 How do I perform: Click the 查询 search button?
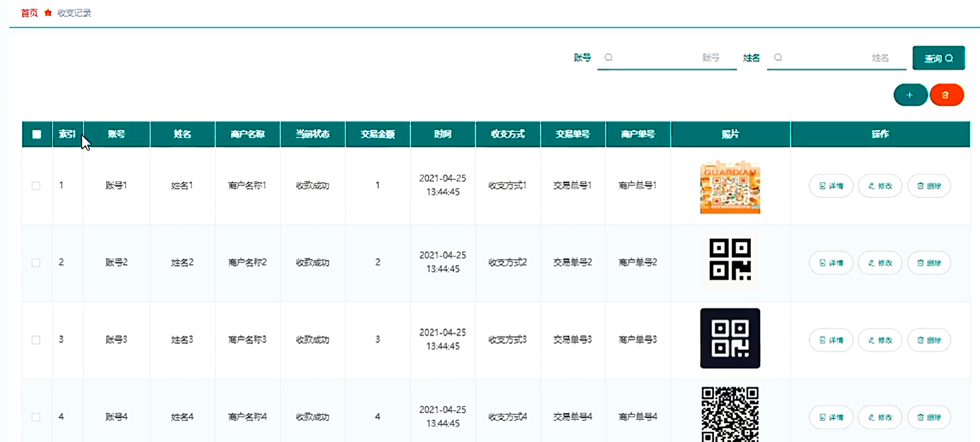point(938,58)
